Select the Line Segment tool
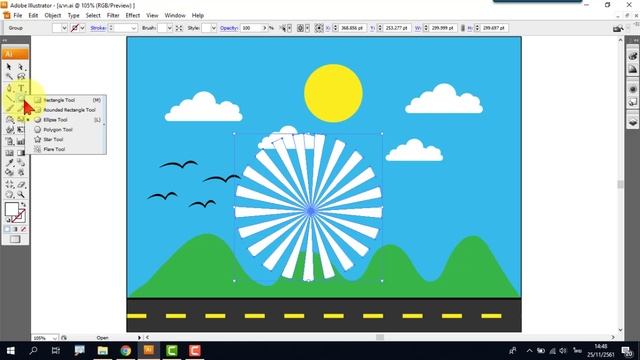The height and width of the screenshot is (360, 640). (9, 98)
